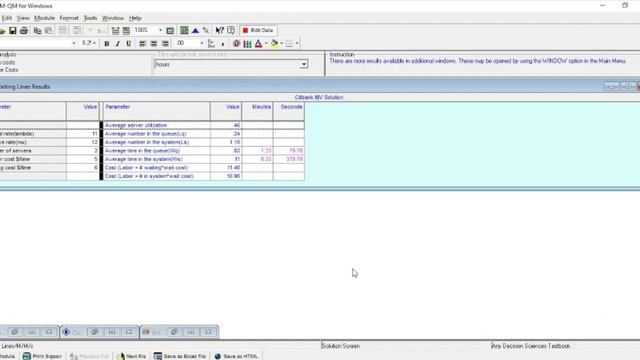The image size is (640, 360).
Task: Open the Window menu
Action: point(113,18)
